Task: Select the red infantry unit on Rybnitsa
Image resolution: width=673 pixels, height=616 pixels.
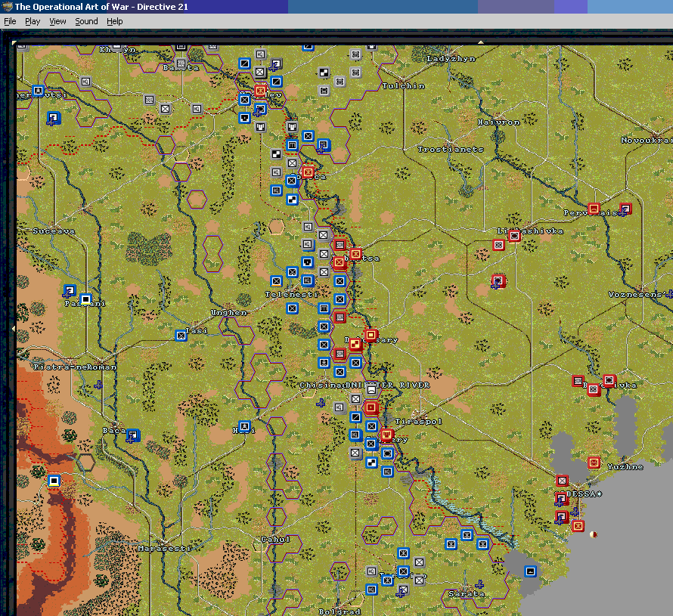Action: click(x=355, y=254)
